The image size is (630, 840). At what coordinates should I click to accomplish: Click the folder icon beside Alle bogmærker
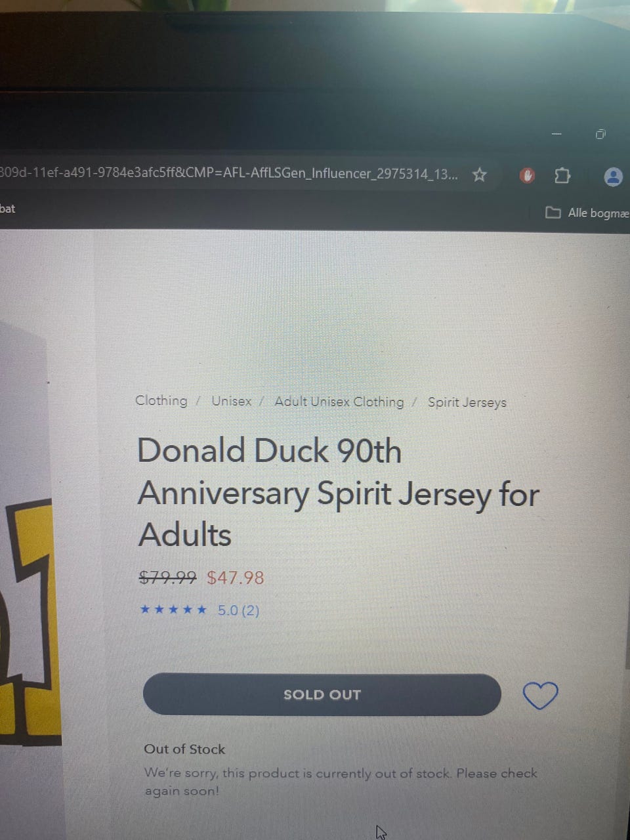click(553, 213)
